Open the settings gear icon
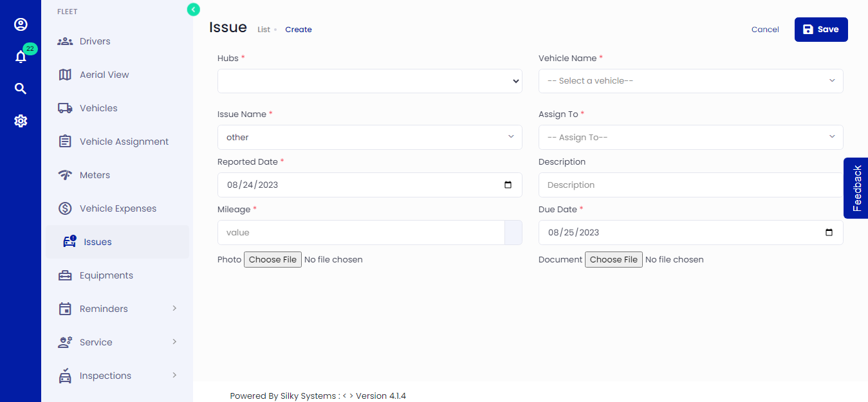Screen dimensions: 868x402 [21, 121]
